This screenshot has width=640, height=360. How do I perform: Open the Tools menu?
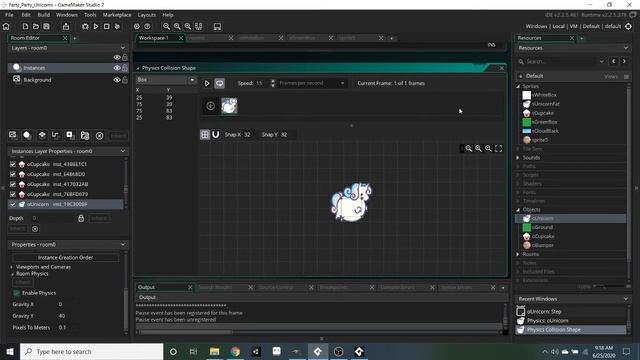pos(90,15)
